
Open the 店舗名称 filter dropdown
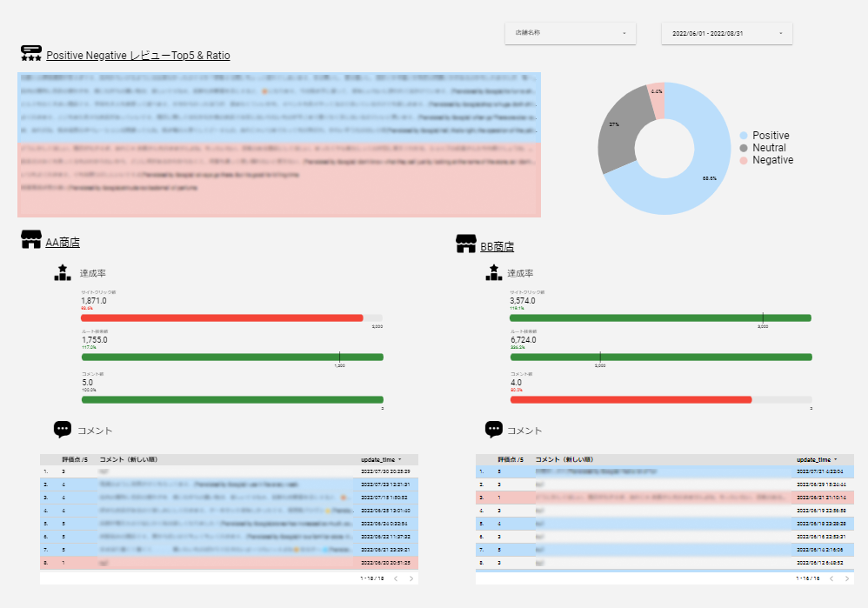[x=571, y=33]
